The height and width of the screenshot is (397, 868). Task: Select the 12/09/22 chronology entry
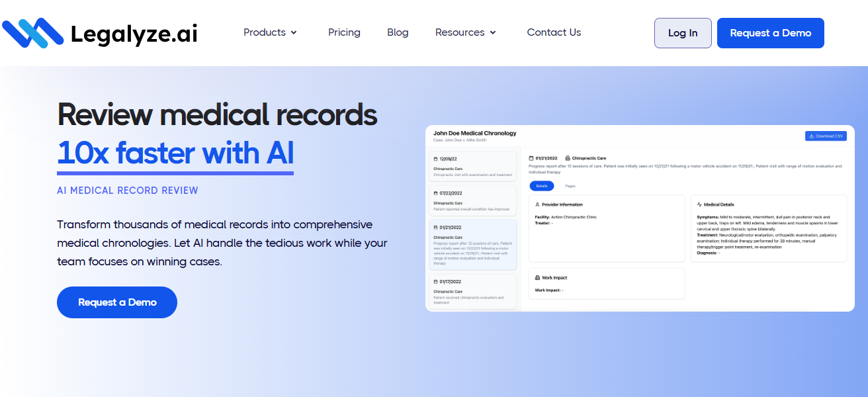tap(473, 167)
